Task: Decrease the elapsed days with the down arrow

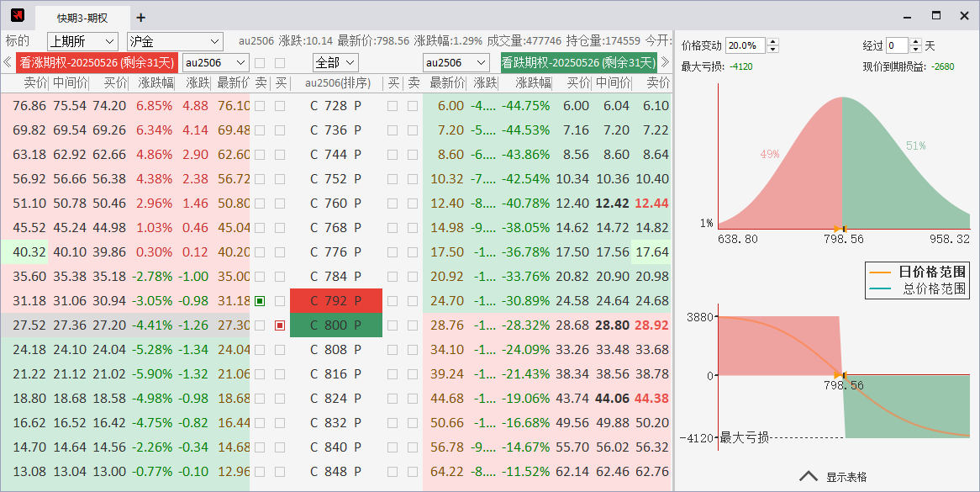Action: coord(916,50)
